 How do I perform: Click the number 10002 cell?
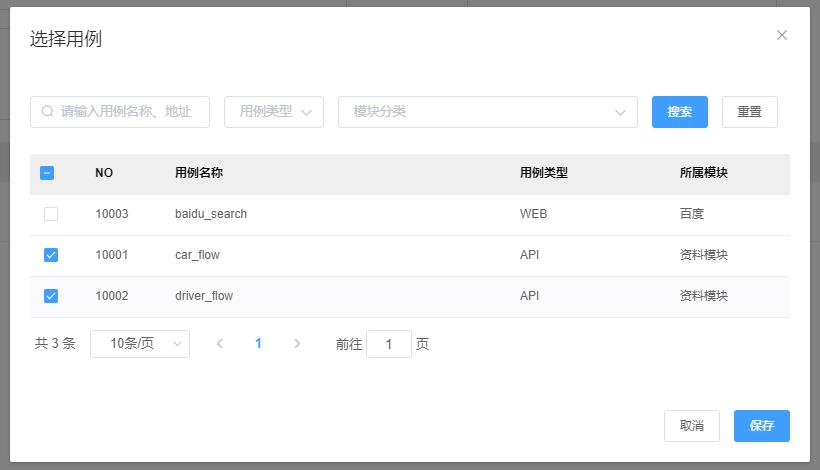[x=112, y=296]
